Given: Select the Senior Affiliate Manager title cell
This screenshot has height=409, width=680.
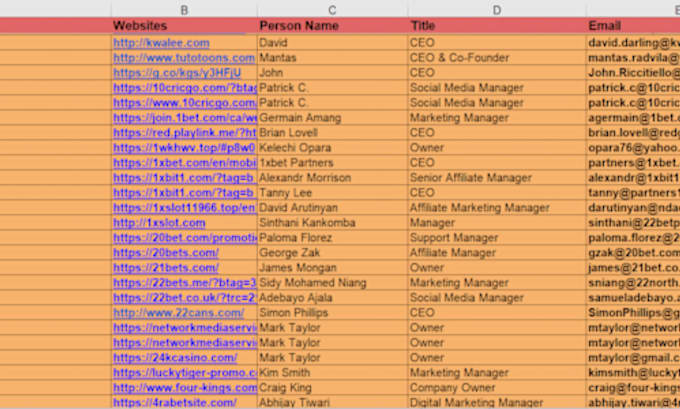Looking at the screenshot, I should tap(497, 177).
